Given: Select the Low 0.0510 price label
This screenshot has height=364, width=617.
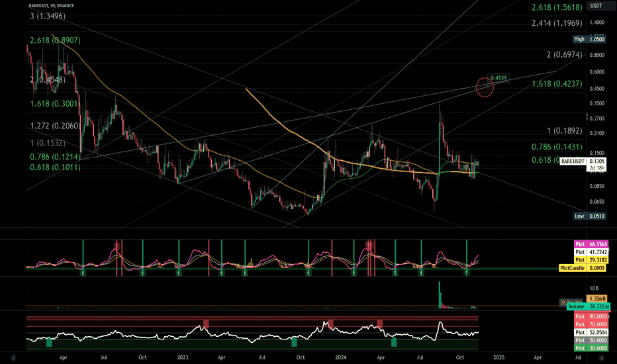Looking at the screenshot, I should tap(589, 216).
